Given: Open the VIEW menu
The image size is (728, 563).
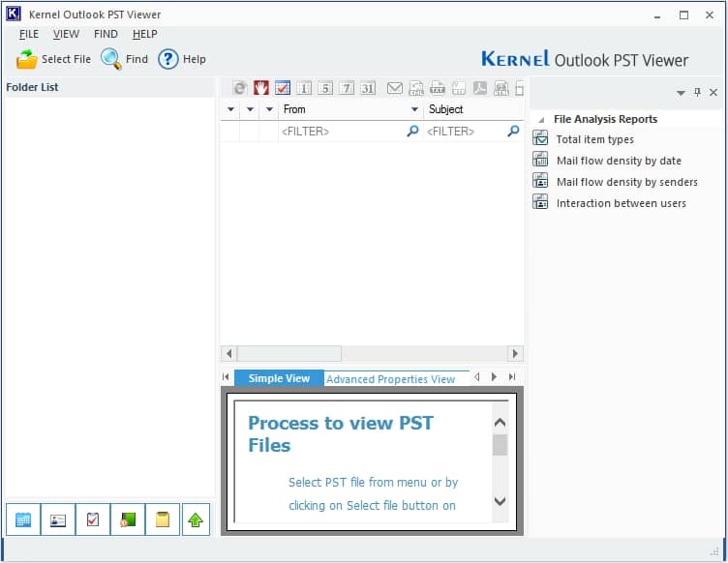Looking at the screenshot, I should (66, 34).
